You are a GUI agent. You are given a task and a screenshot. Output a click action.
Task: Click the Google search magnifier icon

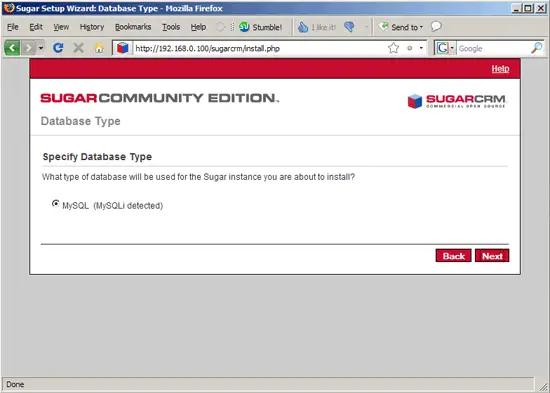pos(536,48)
